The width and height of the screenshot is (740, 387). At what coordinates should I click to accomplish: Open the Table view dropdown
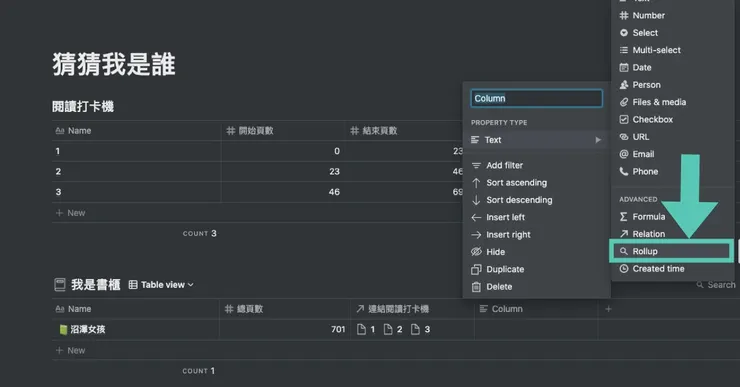161,285
